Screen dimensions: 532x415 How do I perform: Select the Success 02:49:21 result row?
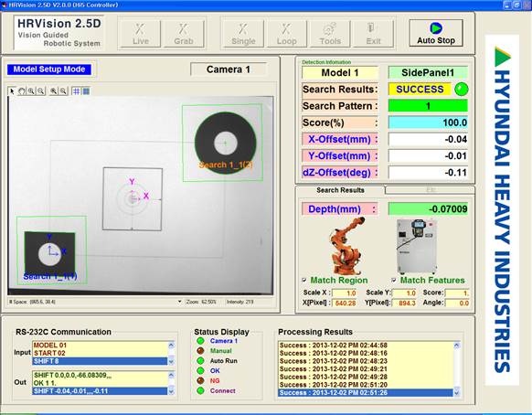366,369
